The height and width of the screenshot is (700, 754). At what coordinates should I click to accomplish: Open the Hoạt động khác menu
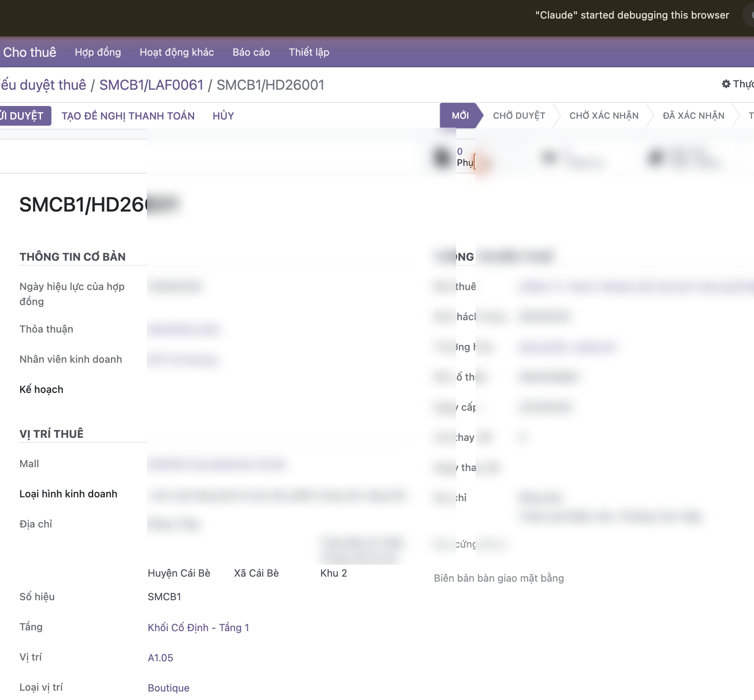(177, 52)
